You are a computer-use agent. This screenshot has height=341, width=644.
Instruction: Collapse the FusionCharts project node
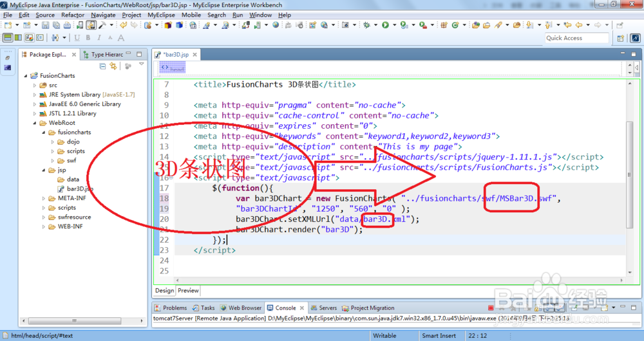point(26,76)
